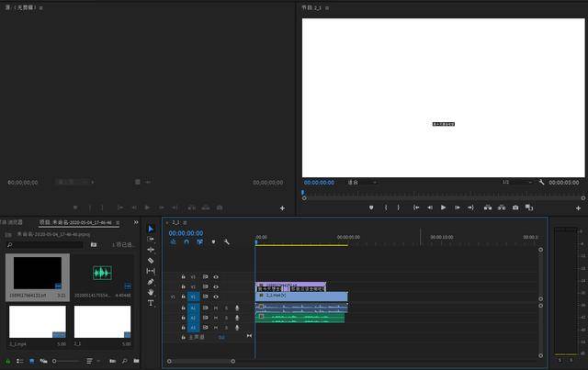
Task: Select the Program 2_1 tab
Action: [311, 7]
